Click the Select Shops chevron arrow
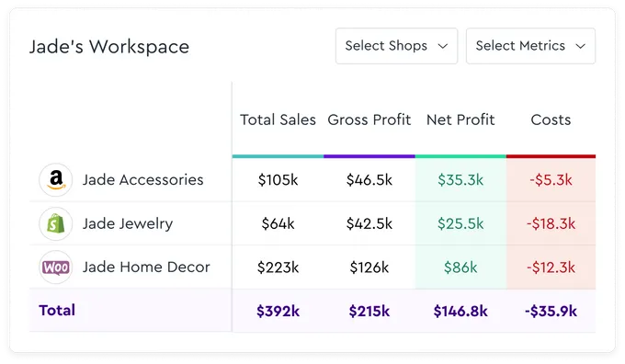This screenshot has width=625, height=364. pos(442,46)
